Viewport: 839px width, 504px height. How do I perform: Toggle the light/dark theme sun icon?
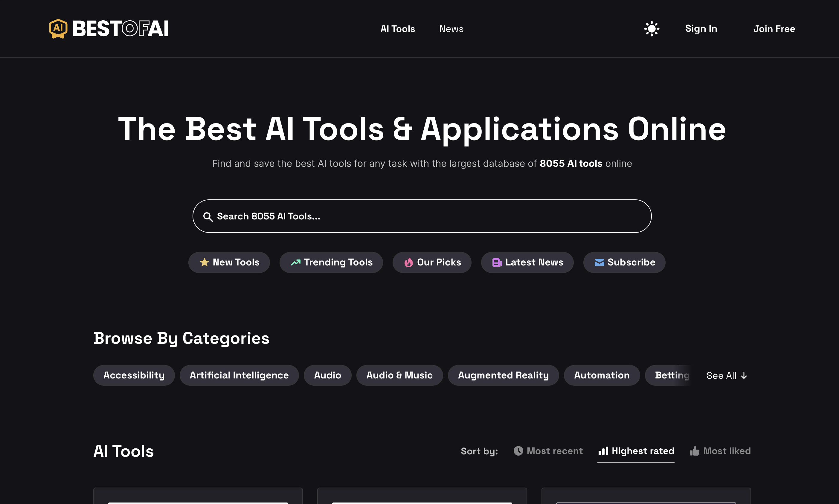[652, 28]
